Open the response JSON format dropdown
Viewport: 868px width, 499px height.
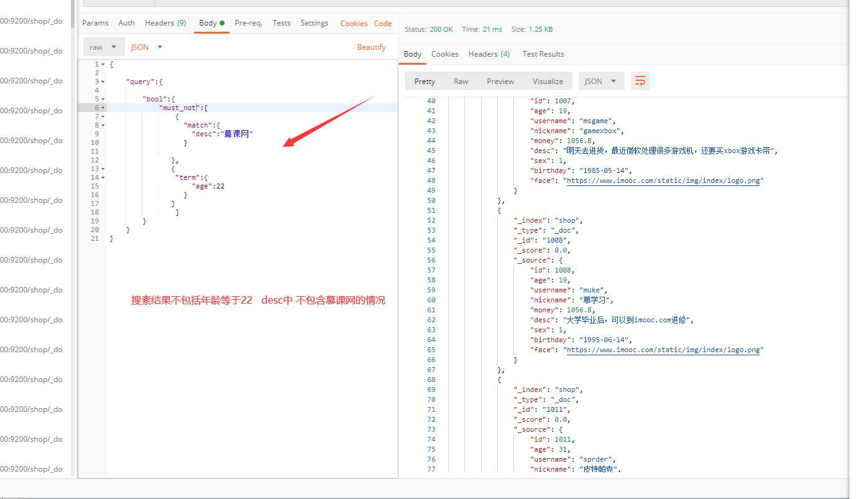click(601, 81)
